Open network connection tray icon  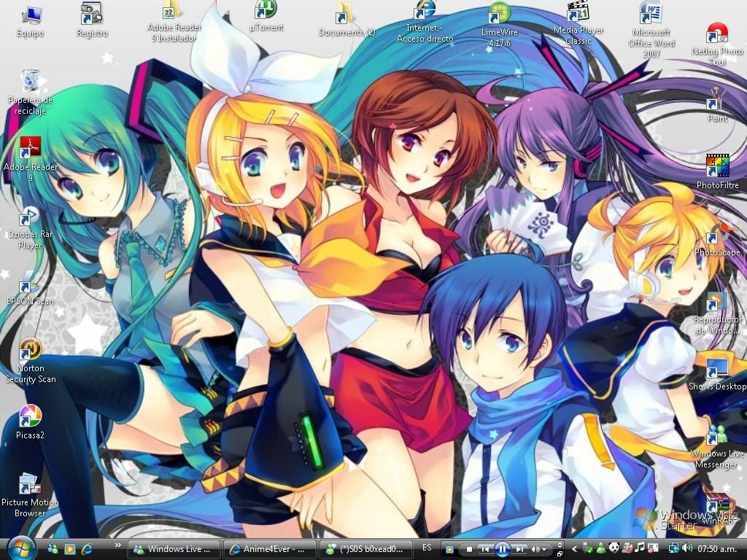pyautogui.click(x=673, y=548)
